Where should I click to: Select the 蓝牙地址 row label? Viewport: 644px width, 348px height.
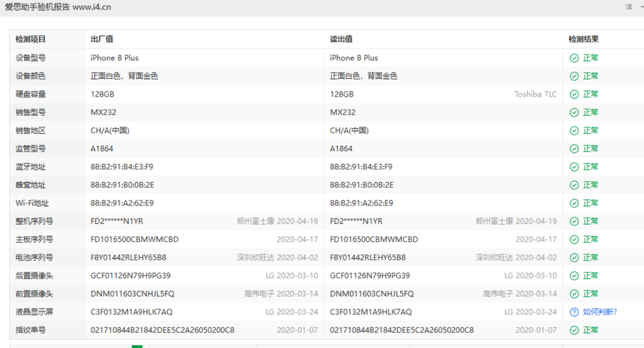tap(30, 167)
